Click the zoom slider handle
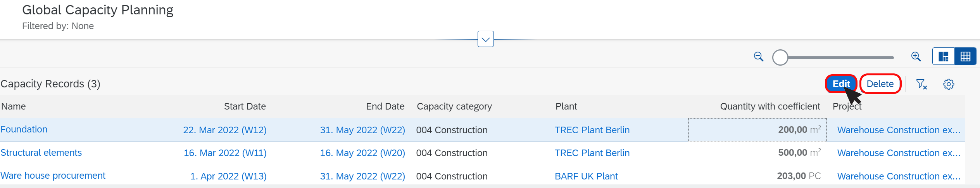This screenshot has height=188, width=980. [780, 57]
